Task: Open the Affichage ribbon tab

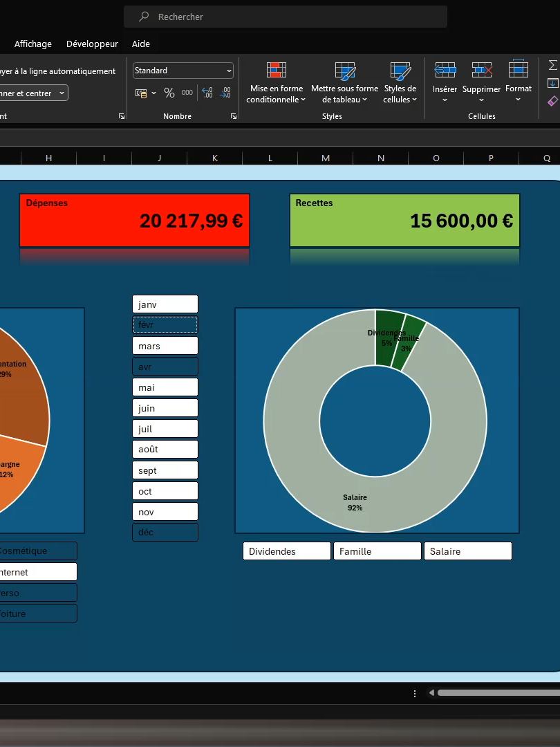Action: pos(33,44)
